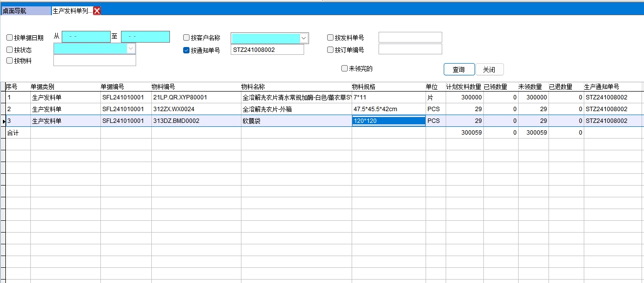The image size is (644, 283).
Task: Enable filtering by 按客户名称 checkbox
Action: pyautogui.click(x=186, y=38)
